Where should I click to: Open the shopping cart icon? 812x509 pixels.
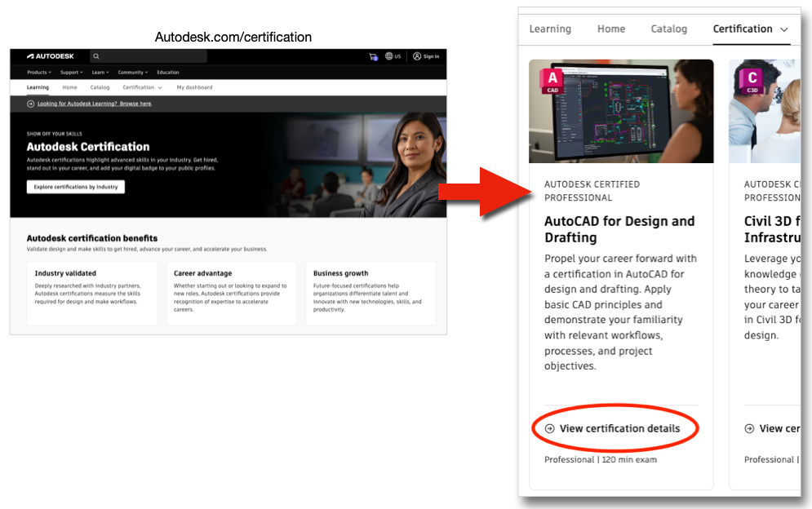coord(373,56)
